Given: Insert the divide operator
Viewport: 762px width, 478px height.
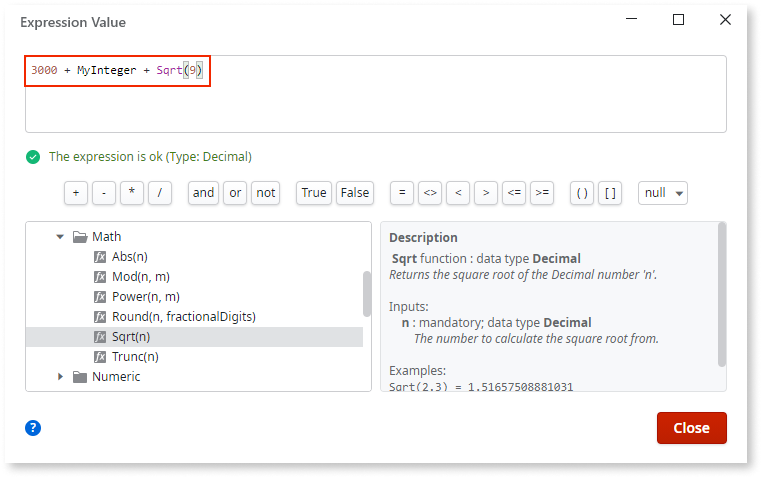Looking at the screenshot, I should [160, 193].
